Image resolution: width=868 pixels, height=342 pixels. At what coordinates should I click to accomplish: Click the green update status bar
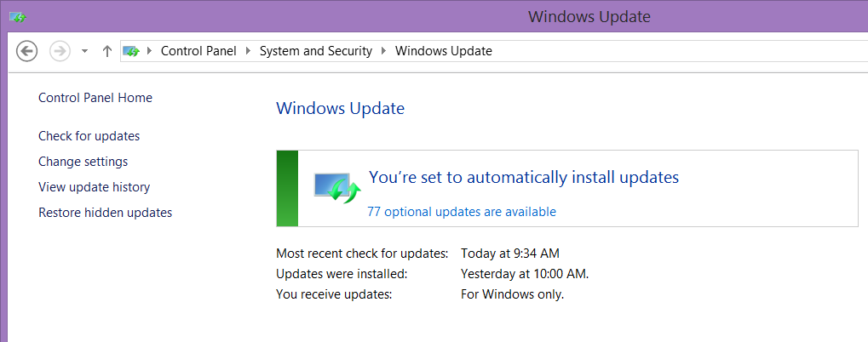[287, 189]
